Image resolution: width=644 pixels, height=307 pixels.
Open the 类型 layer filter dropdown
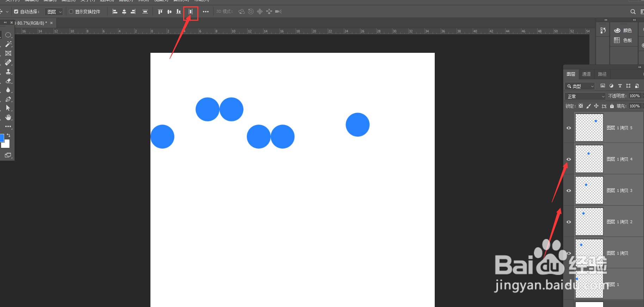[580, 86]
